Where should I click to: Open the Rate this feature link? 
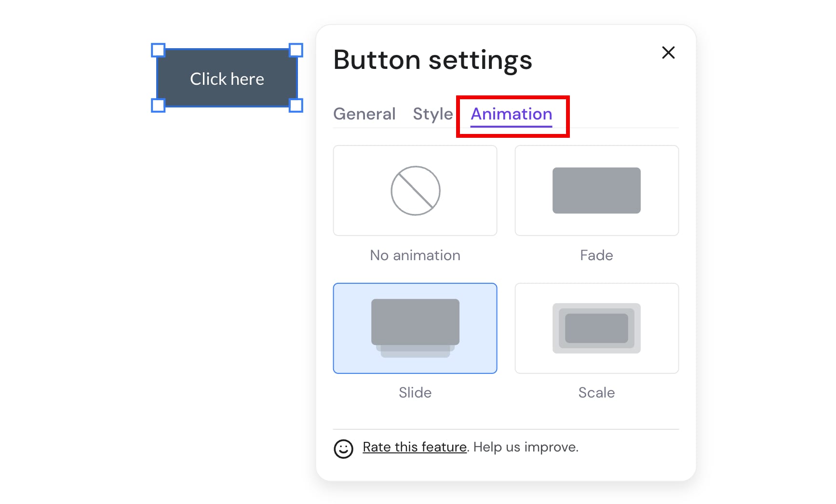(414, 447)
